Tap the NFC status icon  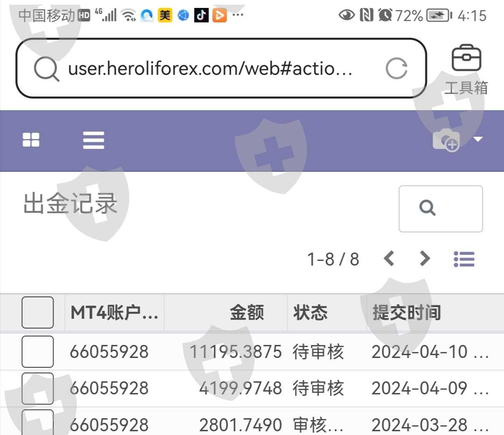(x=366, y=15)
